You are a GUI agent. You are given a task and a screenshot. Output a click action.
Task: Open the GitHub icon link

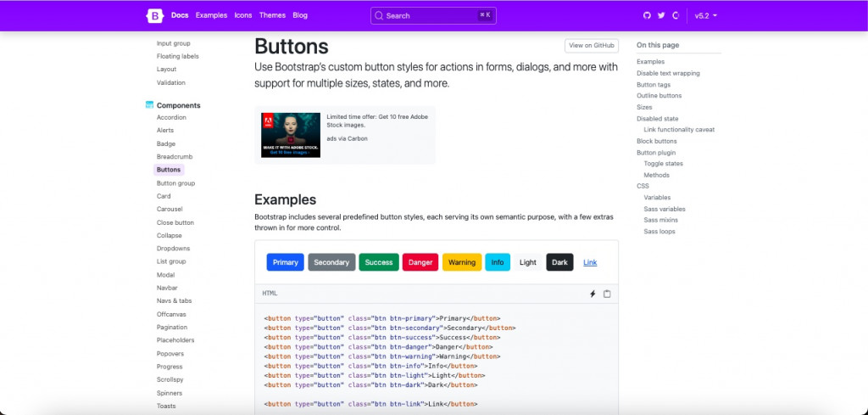[x=647, y=15]
